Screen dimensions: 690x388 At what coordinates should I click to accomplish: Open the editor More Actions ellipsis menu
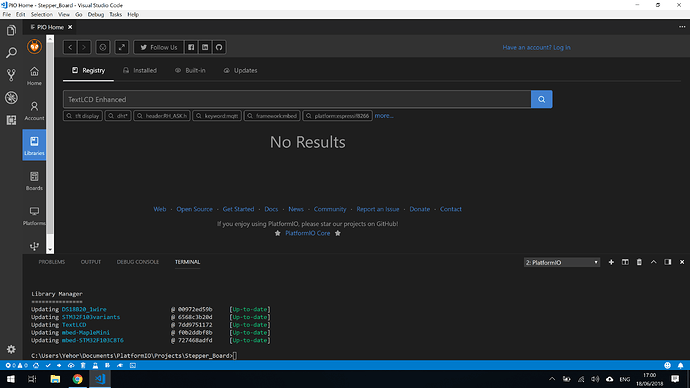click(682, 27)
